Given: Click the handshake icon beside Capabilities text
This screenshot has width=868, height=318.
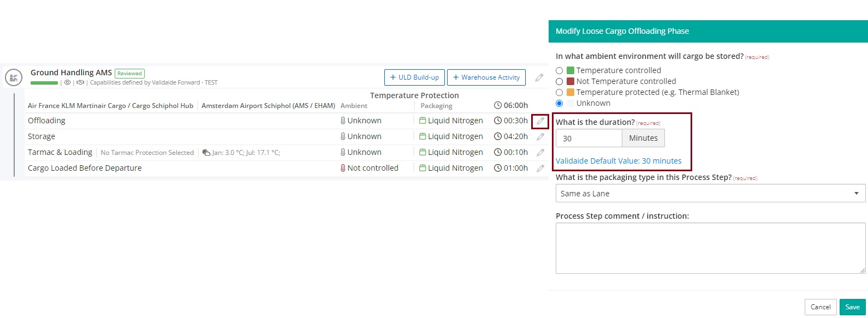Looking at the screenshot, I should tap(80, 83).
